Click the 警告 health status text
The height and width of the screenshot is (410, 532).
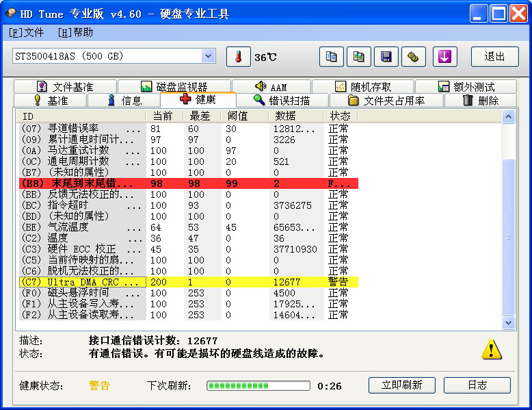point(99,385)
